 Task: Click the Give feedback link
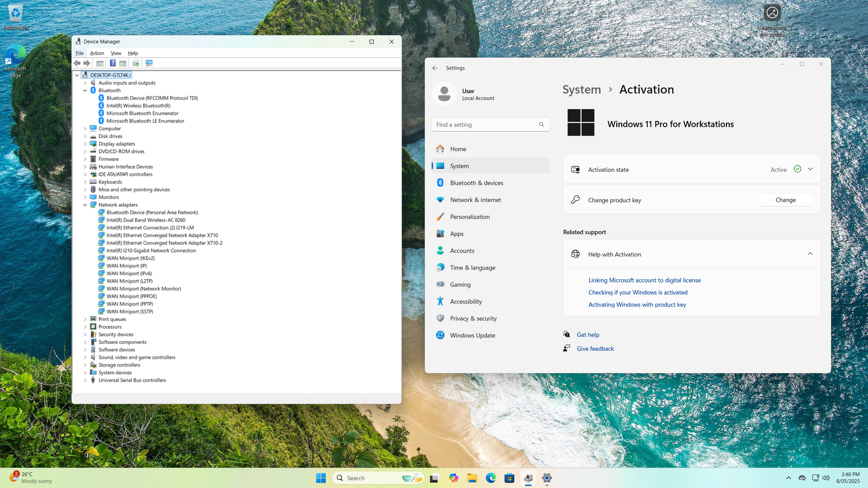(596, 349)
